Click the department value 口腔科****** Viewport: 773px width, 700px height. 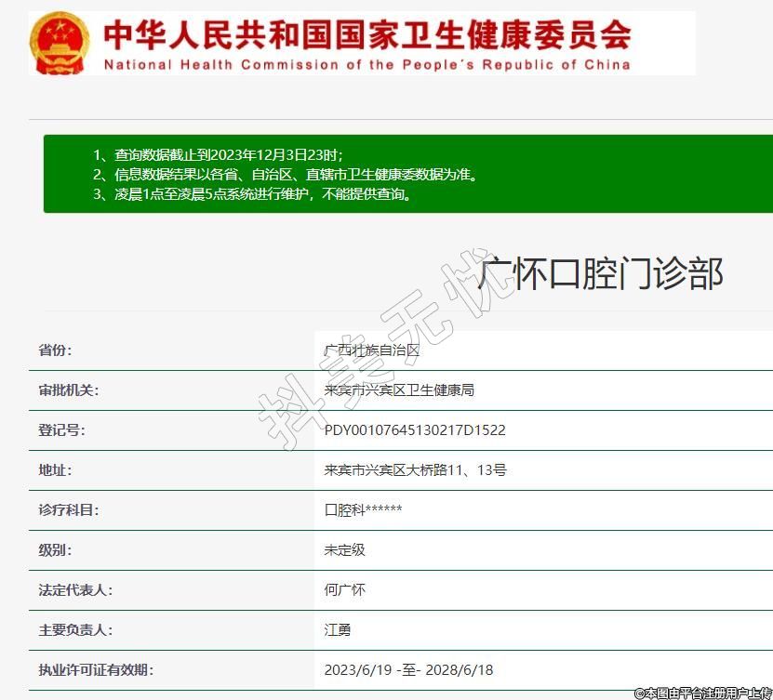pos(363,510)
